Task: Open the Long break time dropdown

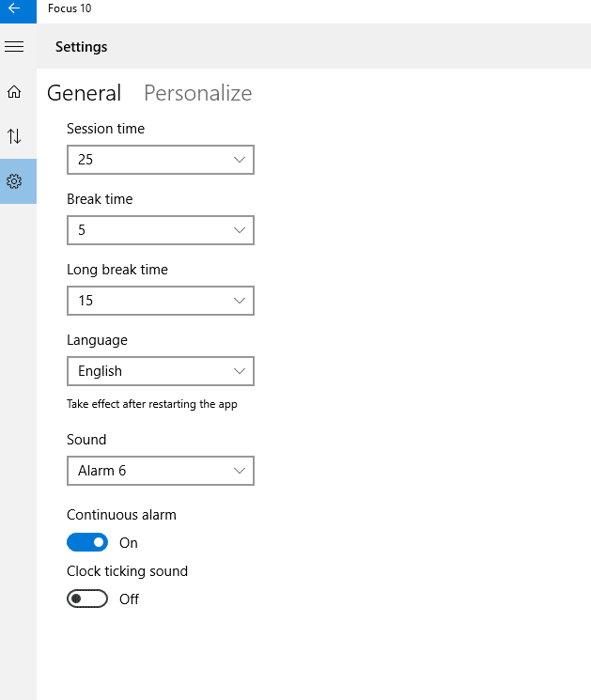Action: click(161, 301)
